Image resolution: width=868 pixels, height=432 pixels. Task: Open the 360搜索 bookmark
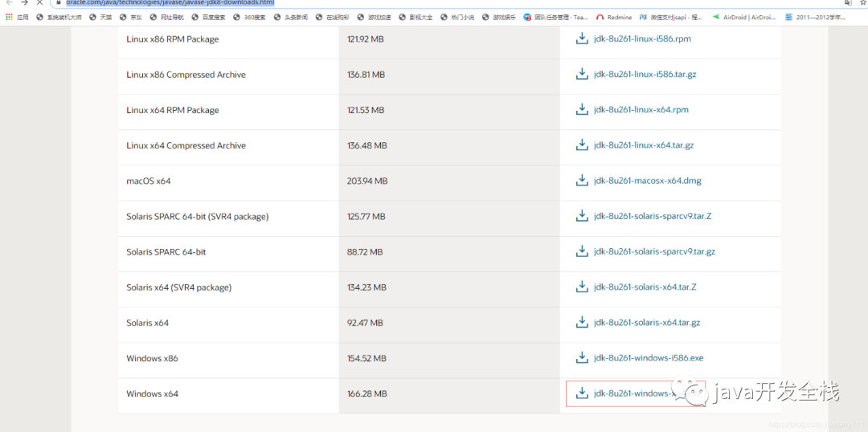point(249,17)
